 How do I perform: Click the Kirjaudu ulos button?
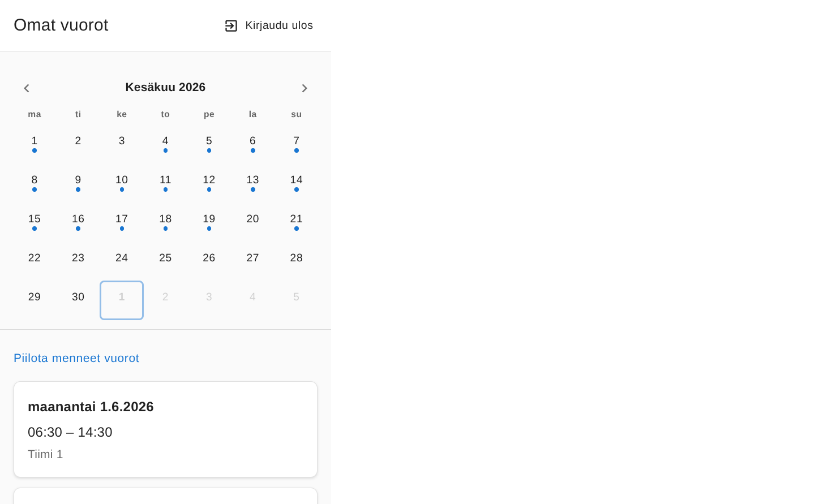[269, 25]
